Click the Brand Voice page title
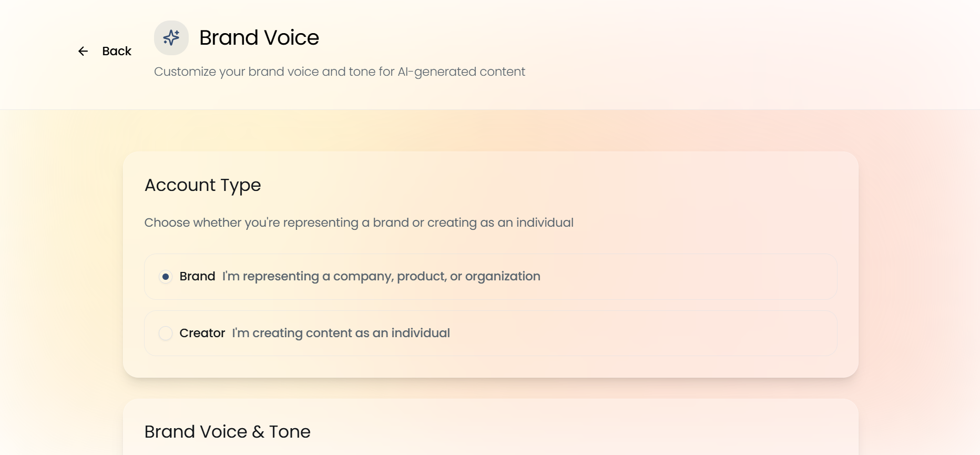Screen dimensions: 980x455 pyautogui.click(x=259, y=38)
